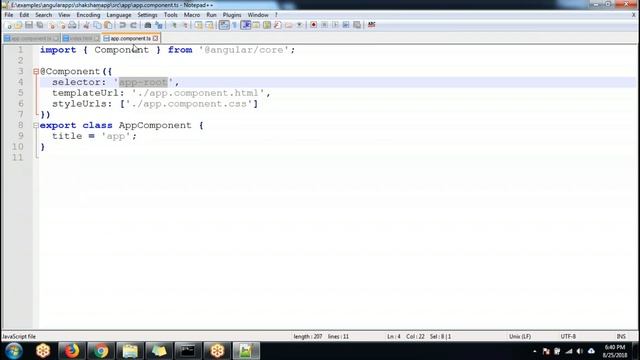Toggle Show All Characters icon
Viewport: 640px width, 360px height.
click(x=235, y=25)
